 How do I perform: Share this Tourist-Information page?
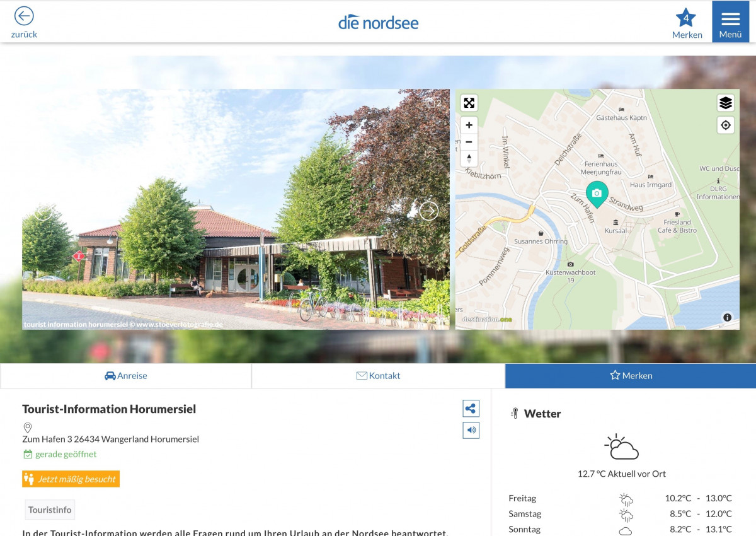click(x=471, y=409)
